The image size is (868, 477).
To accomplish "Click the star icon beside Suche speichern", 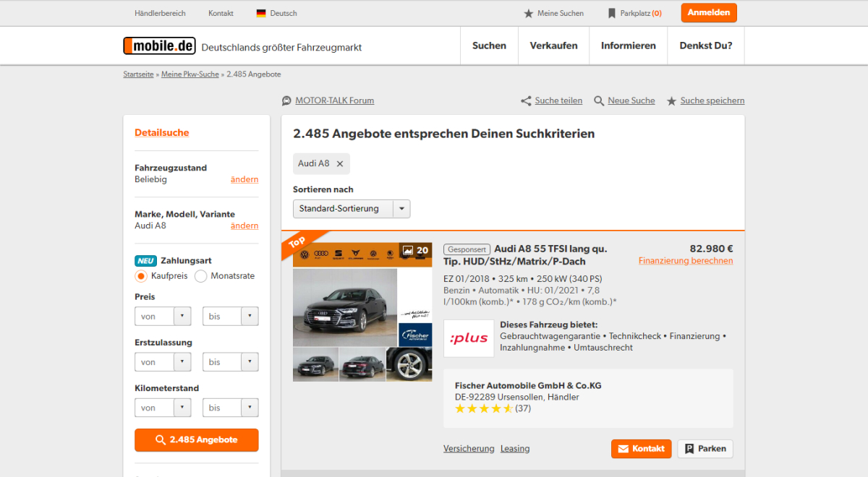I will click(671, 101).
